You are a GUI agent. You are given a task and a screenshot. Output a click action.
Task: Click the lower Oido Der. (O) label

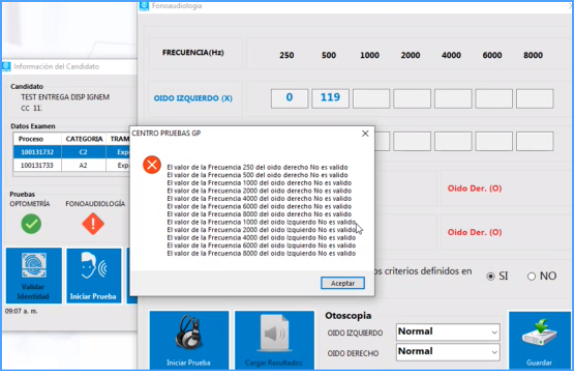(x=474, y=232)
